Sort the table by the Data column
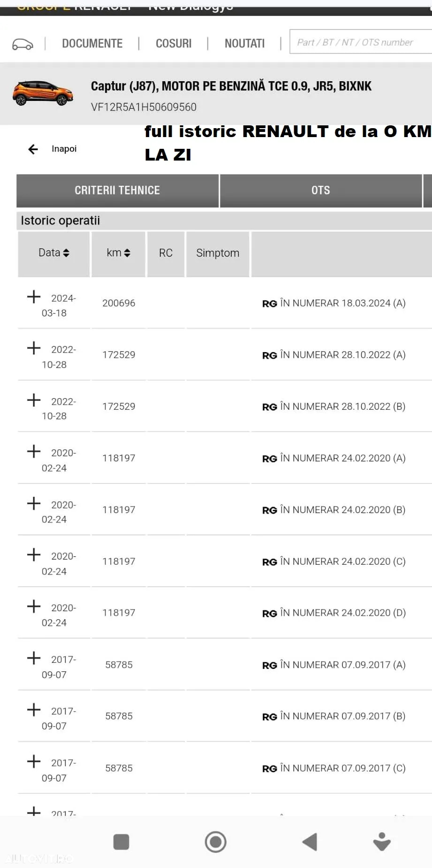Image resolution: width=432 pixels, height=868 pixels. click(54, 253)
